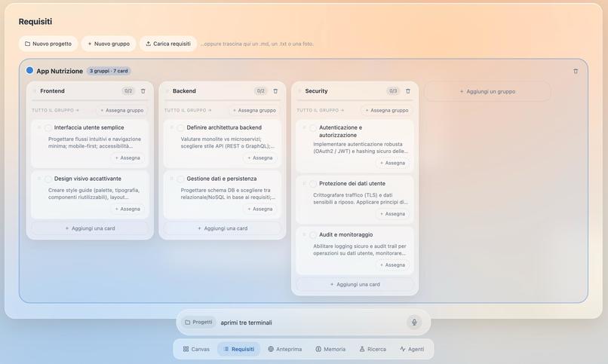Click the Progetti chip in the prompt bar
The height and width of the screenshot is (364, 608).
pos(198,323)
